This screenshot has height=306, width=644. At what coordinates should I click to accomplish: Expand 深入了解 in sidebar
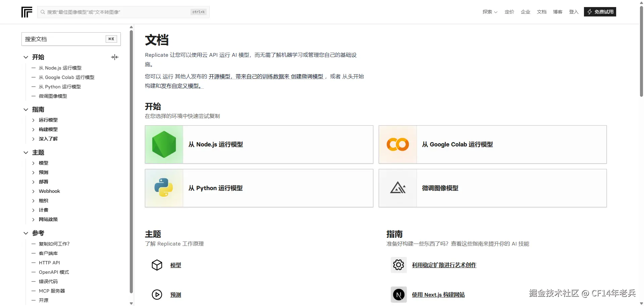point(33,139)
